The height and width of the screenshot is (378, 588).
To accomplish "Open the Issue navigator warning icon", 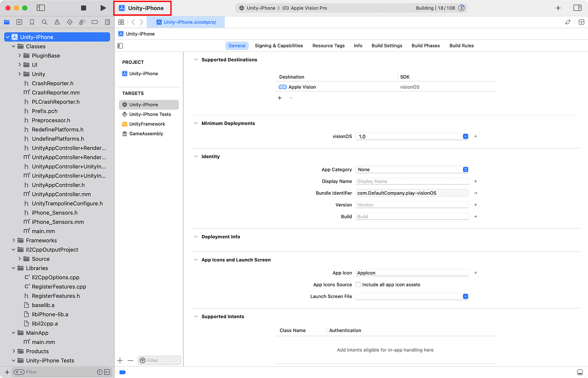I will click(x=57, y=22).
